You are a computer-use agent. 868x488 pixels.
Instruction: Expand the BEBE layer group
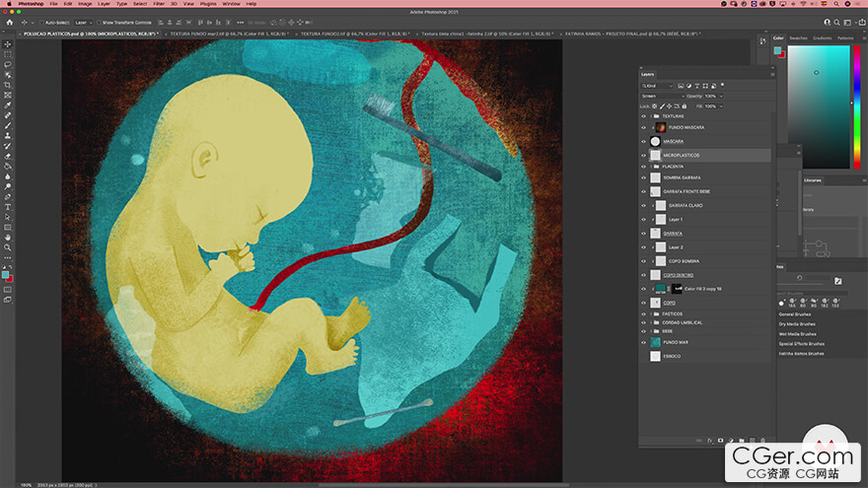click(650, 331)
